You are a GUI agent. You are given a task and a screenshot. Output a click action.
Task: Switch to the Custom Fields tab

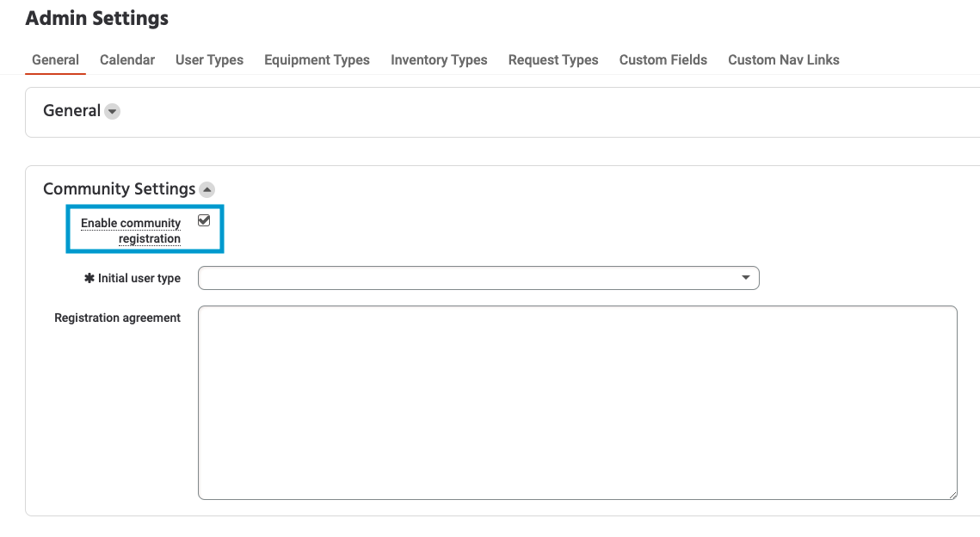coord(663,60)
